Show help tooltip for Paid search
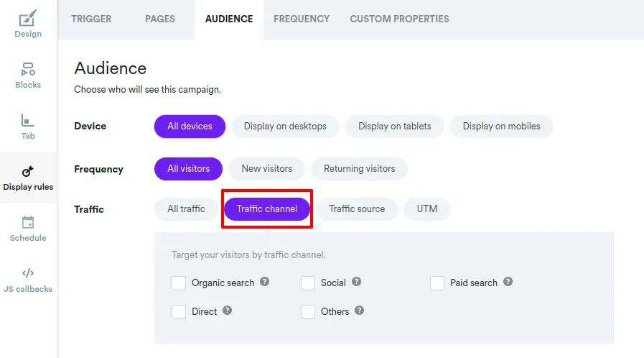The width and height of the screenshot is (644, 358). click(x=508, y=282)
